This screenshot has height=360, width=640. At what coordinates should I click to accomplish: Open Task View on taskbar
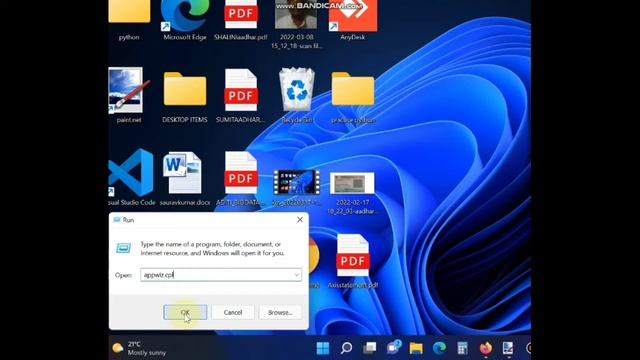click(x=370, y=348)
